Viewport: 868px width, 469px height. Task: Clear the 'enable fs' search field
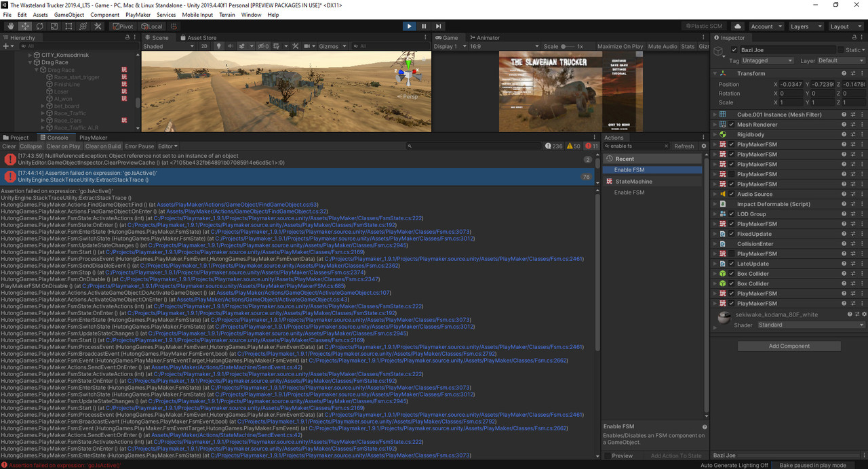point(666,146)
